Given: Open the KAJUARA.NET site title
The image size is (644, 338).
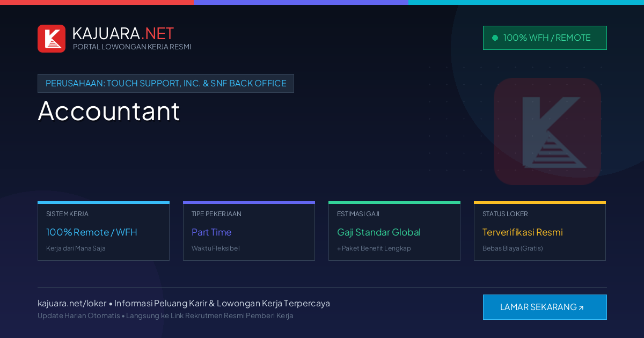Looking at the screenshot, I should (x=123, y=33).
